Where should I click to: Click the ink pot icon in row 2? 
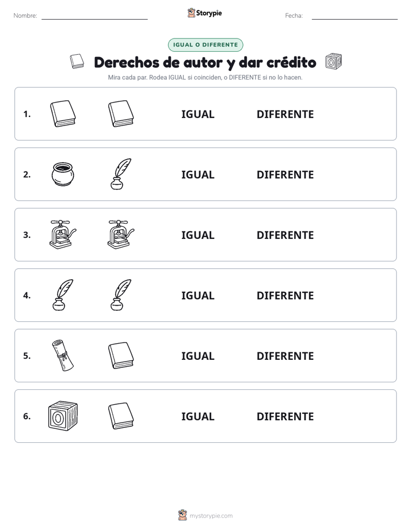click(x=63, y=174)
